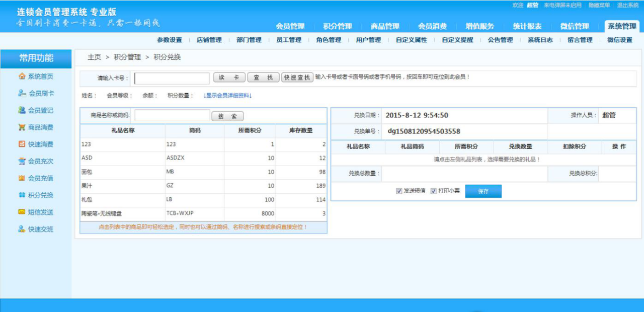Show member details via 显示会员详细资料 link
The width and height of the screenshot is (644, 312).
(x=227, y=96)
